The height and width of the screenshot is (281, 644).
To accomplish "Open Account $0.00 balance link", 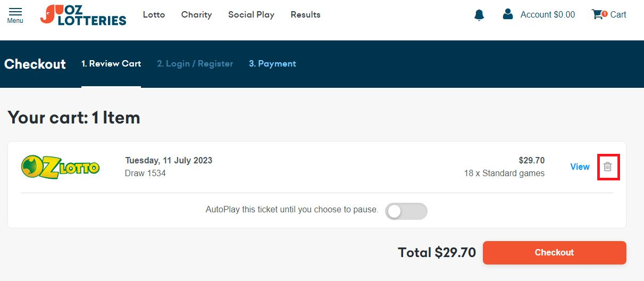I will point(548,15).
